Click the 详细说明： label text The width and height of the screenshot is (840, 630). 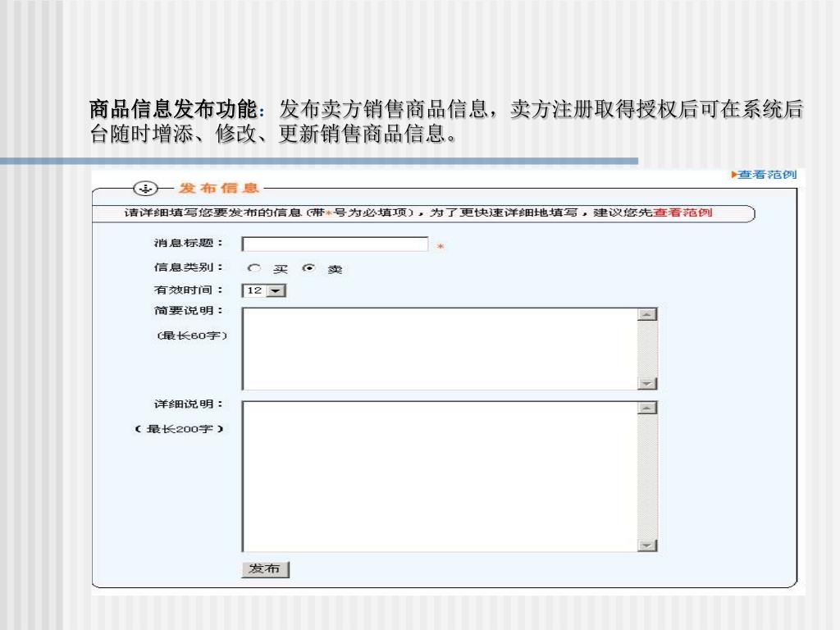tap(188, 404)
